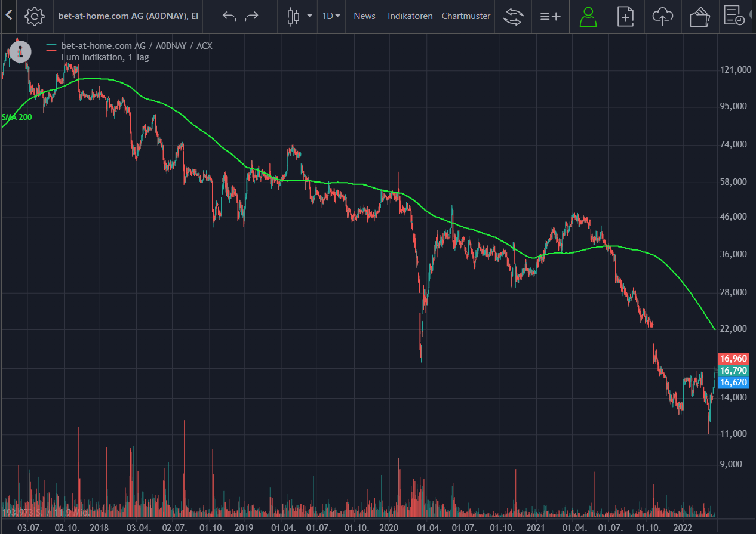Open the Chartmuster menu

click(466, 16)
